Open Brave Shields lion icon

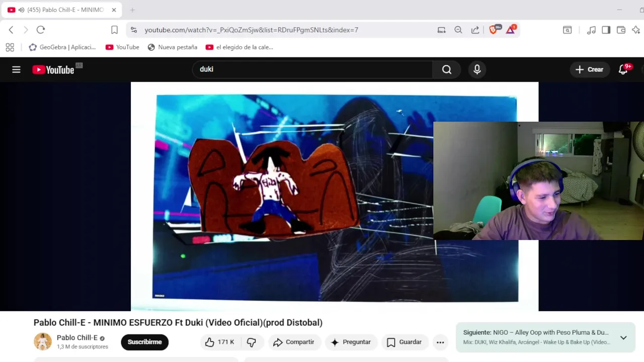(x=493, y=30)
